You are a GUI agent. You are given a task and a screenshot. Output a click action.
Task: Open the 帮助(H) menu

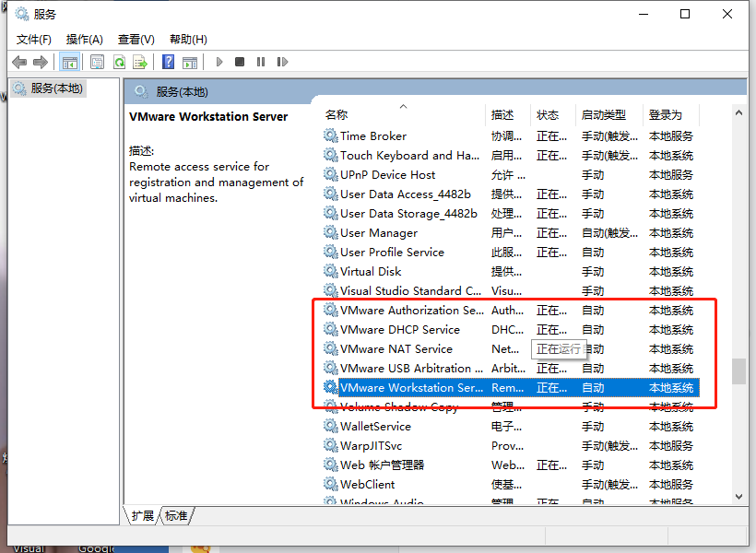click(188, 39)
